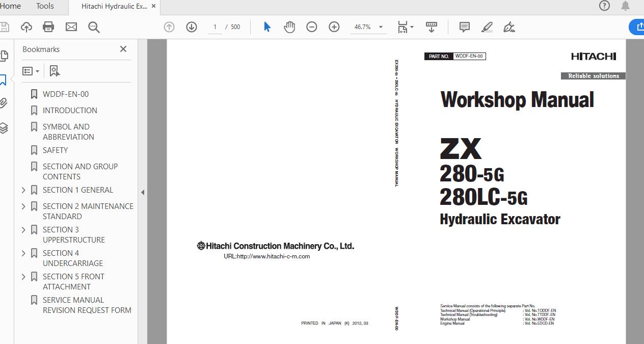This screenshot has width=644, height=344.
Task: Open the Attachments paperclip panel
Action: 4,104
